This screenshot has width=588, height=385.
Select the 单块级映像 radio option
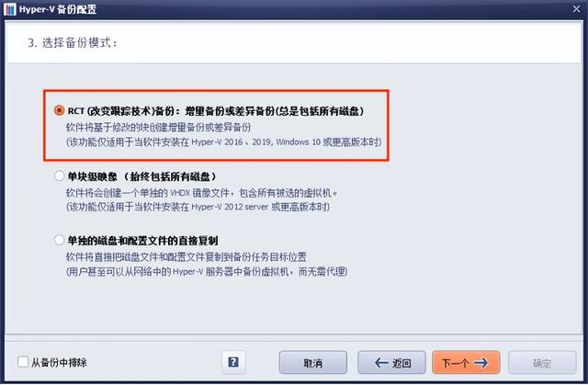(59, 176)
